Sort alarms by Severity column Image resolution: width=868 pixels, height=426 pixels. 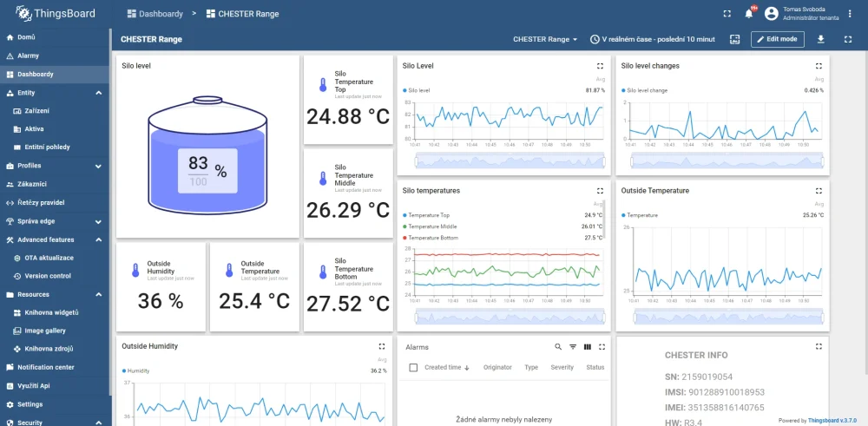point(562,367)
